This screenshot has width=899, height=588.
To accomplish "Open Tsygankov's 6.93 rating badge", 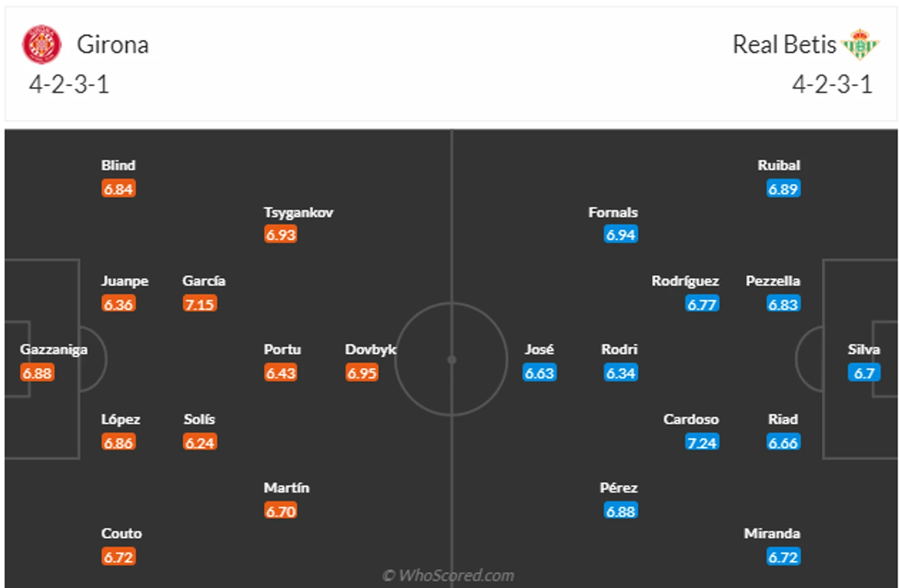I will point(281,235).
